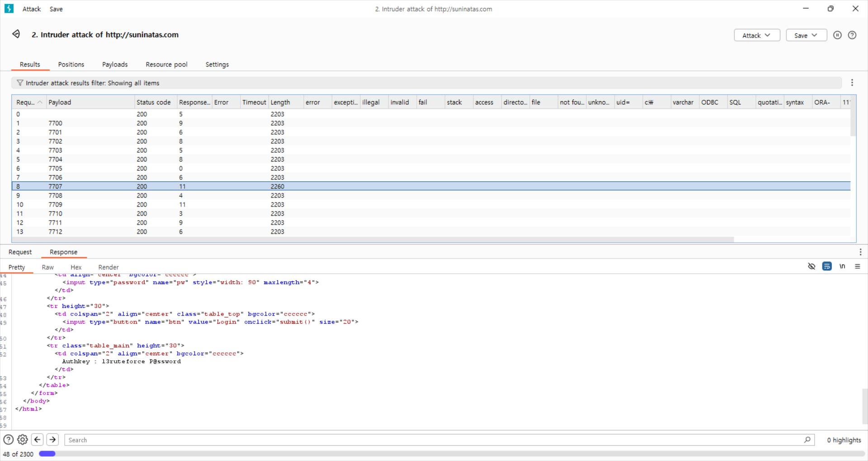Viewport: 868px width, 461px height.
Task: Click the results filter bar
Action: click(x=426, y=83)
